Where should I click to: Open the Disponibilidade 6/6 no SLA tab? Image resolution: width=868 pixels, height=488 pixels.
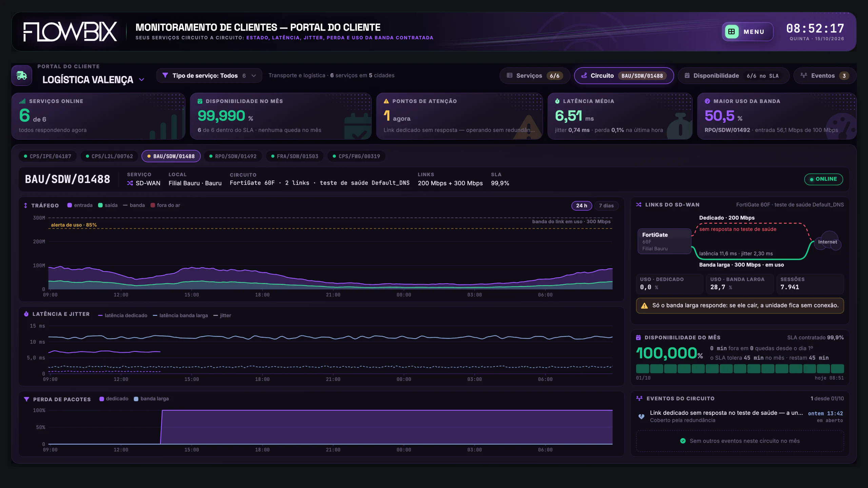pos(733,76)
